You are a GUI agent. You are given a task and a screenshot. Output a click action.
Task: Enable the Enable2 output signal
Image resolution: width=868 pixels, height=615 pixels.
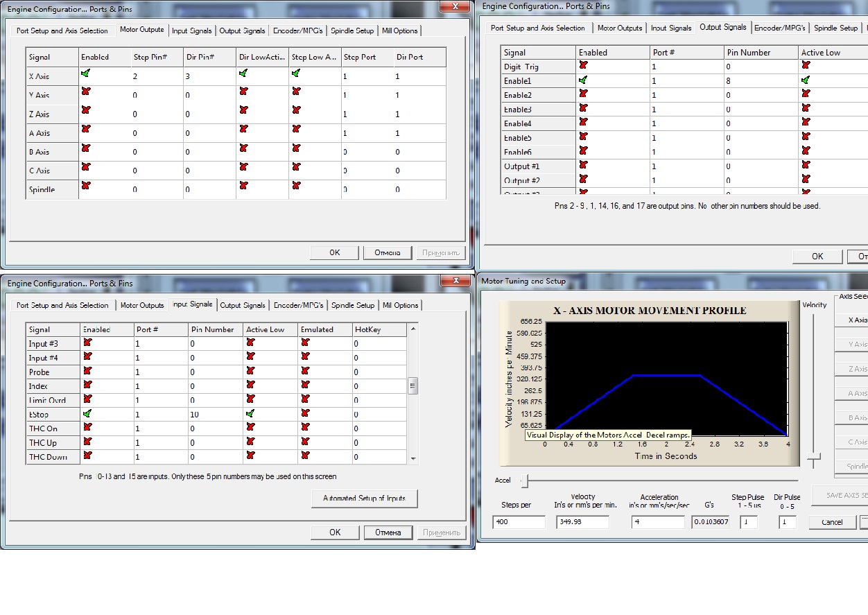583,94
